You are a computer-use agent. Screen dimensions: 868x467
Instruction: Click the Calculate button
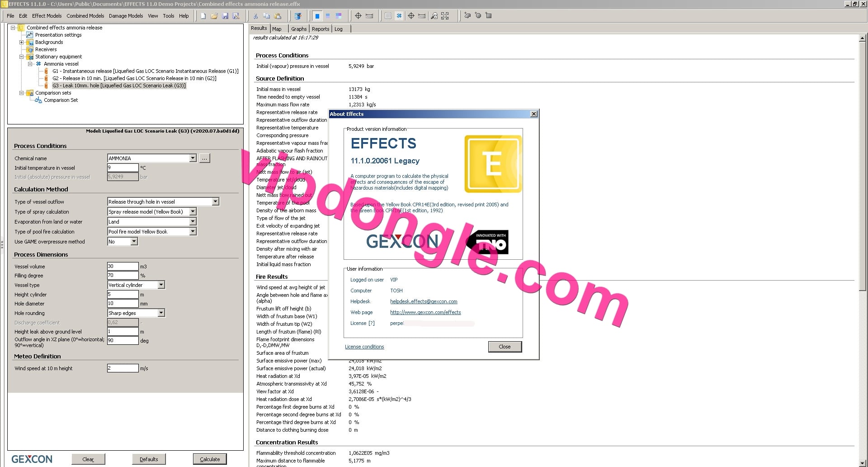(x=210, y=458)
